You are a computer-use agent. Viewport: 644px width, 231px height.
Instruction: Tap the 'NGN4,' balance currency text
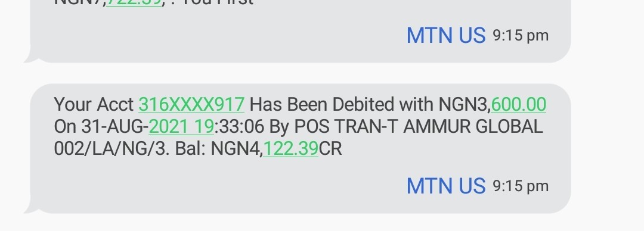[237, 148]
